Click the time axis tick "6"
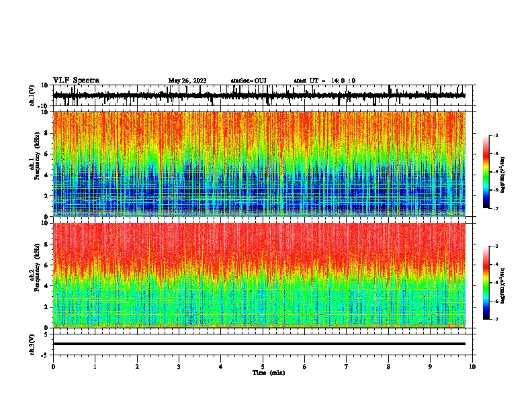 (305, 367)
